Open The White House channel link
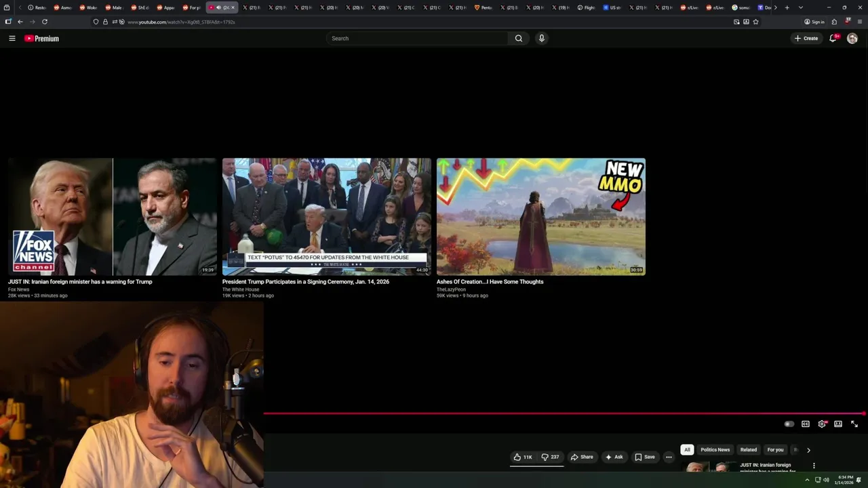The width and height of the screenshot is (868, 488). coord(241,289)
